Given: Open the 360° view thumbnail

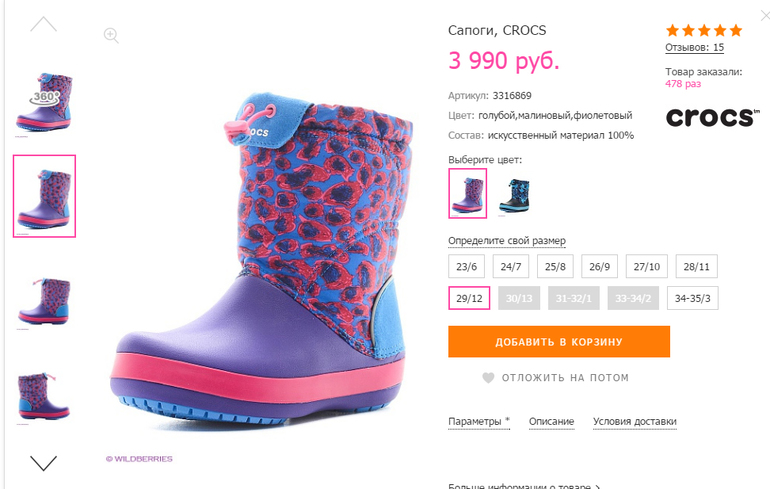Looking at the screenshot, I should (x=44, y=100).
